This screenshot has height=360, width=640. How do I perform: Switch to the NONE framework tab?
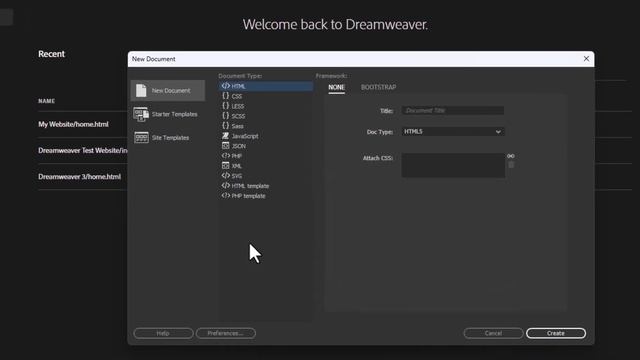[336, 87]
